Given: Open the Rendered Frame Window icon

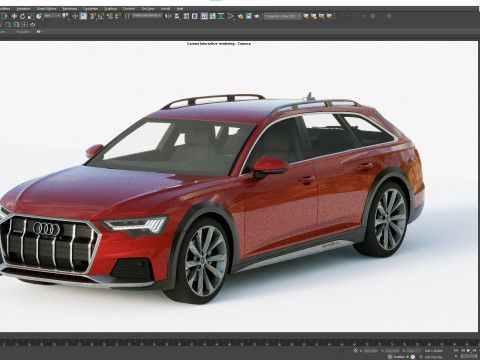Looking at the screenshot, I should click(x=249, y=16).
